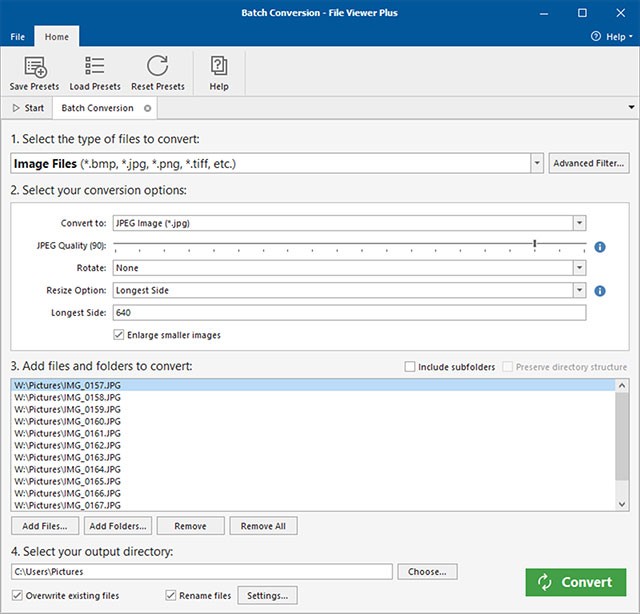Open the Rotate dropdown
The image size is (640, 614).
point(579,268)
